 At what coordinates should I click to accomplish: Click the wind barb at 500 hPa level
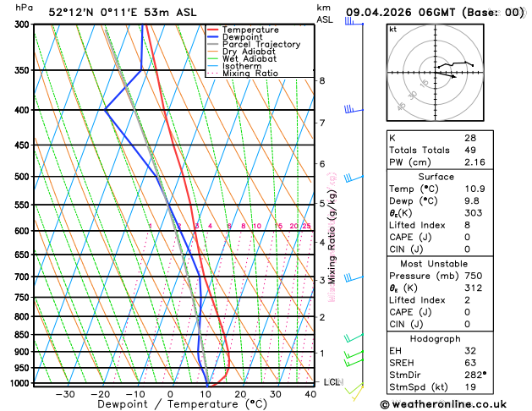[x=354, y=178]
